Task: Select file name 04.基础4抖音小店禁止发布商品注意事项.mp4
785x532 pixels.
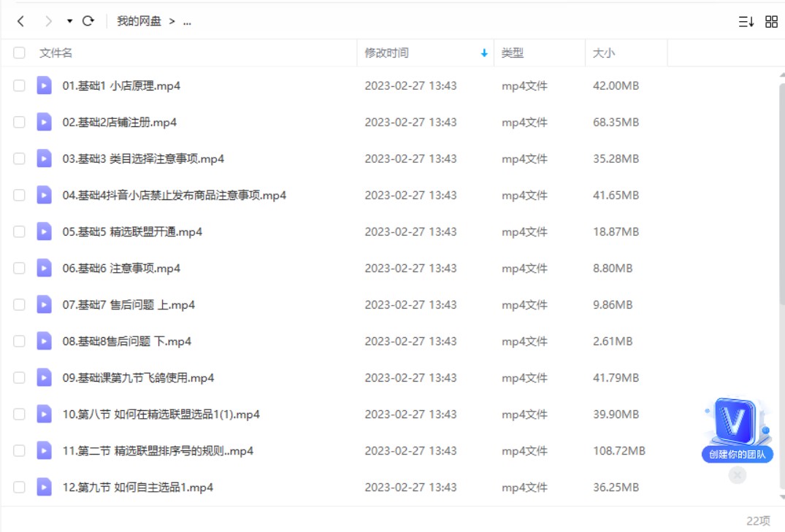Action: click(175, 195)
